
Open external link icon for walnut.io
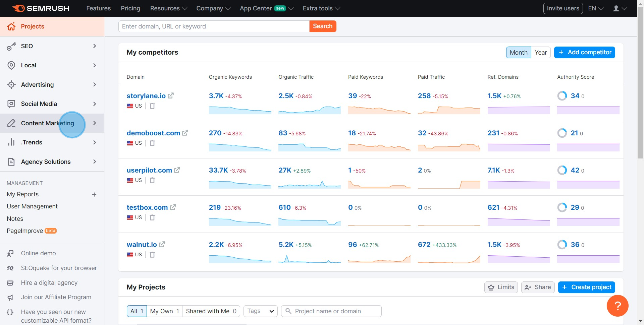[162, 245]
